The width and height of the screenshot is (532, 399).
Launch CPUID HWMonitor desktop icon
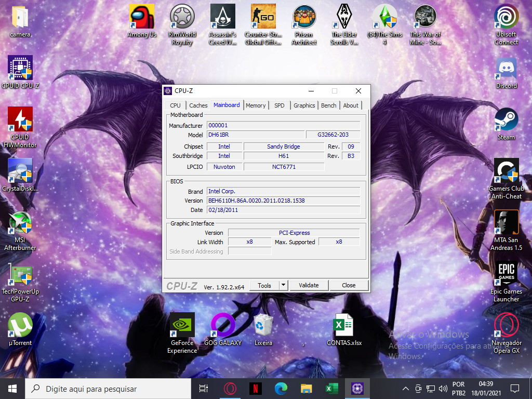click(x=20, y=128)
